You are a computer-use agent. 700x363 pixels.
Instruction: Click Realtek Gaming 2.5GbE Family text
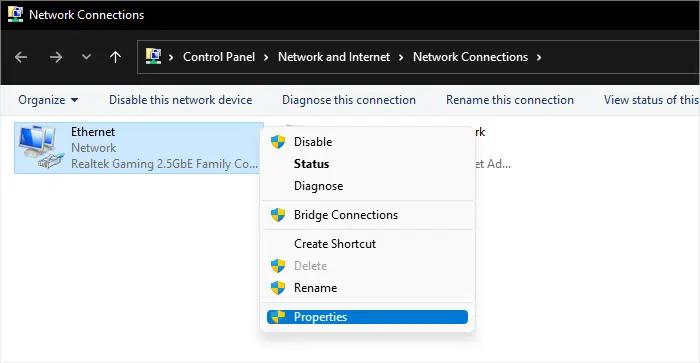pyautogui.click(x=164, y=164)
